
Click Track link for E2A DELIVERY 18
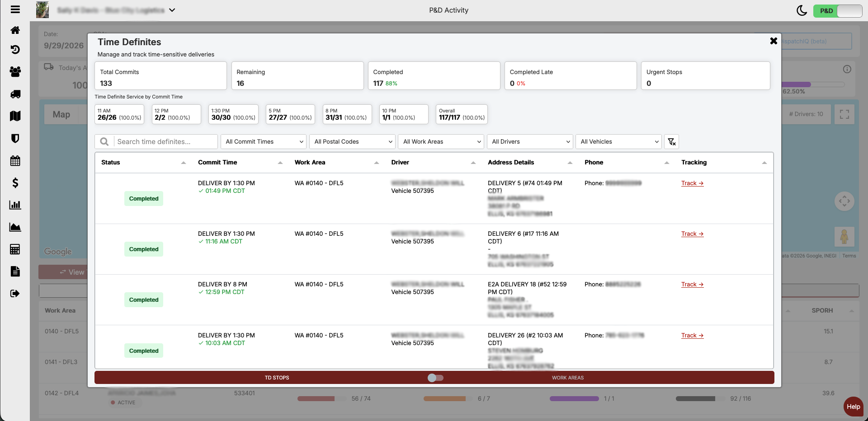(x=692, y=285)
